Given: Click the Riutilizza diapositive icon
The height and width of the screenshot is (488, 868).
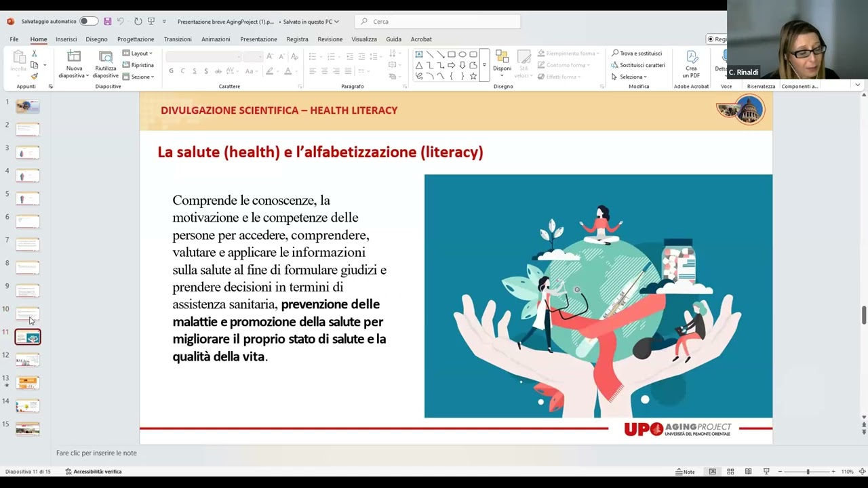Looking at the screenshot, I should point(106,64).
